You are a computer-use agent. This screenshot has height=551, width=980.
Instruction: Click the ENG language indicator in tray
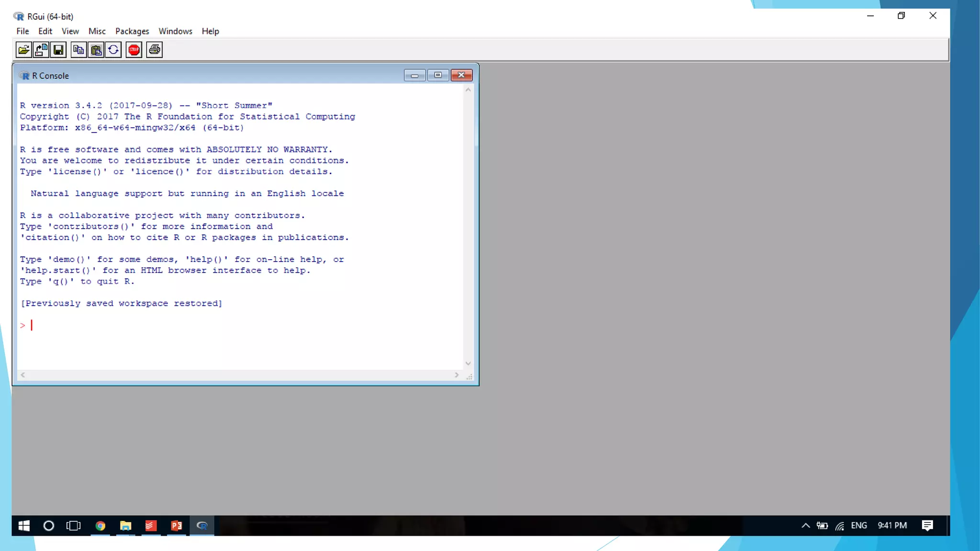click(859, 526)
